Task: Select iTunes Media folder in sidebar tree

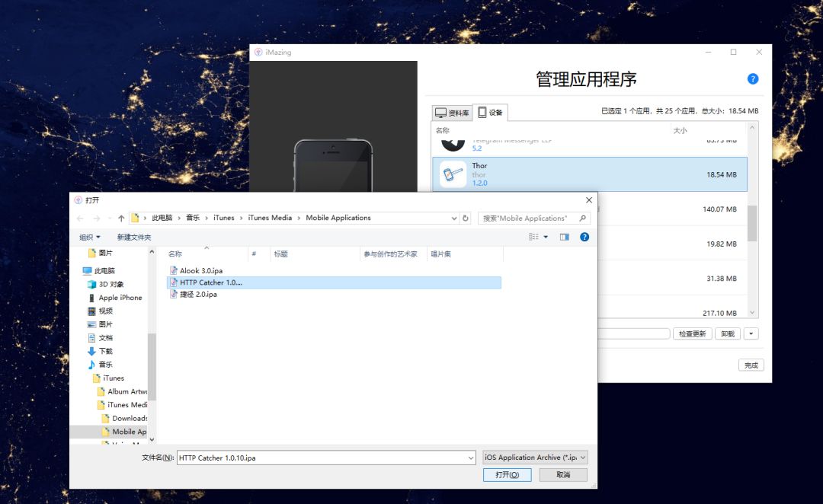Action: (122, 405)
